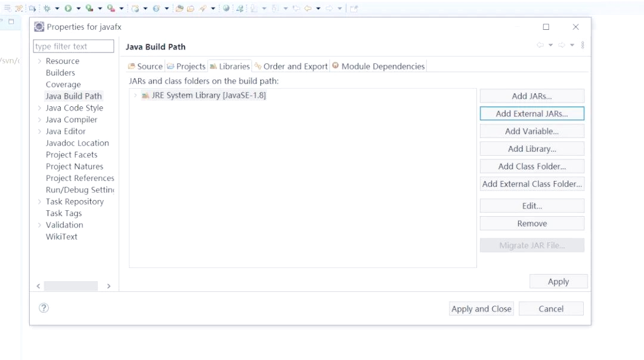The height and width of the screenshot is (360, 644).
Task: Click the Open Type icon in Eclipse toolbar
Action: coord(179,8)
